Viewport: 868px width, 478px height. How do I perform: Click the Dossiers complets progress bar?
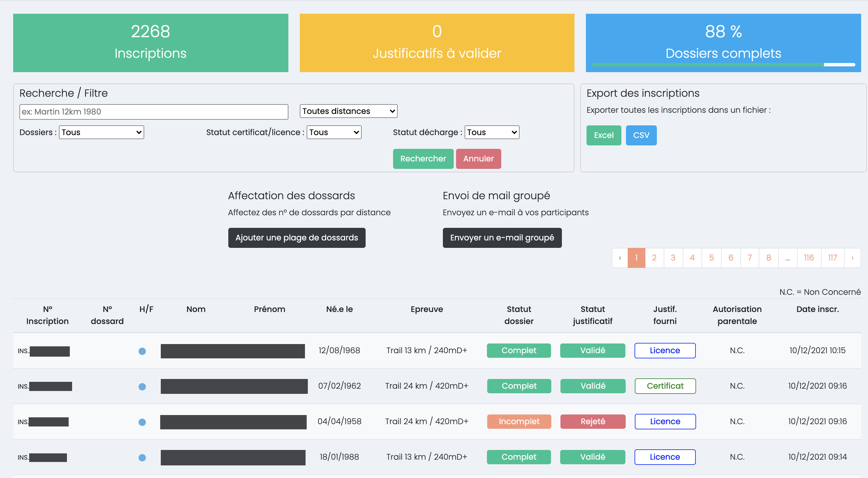pyautogui.click(x=723, y=65)
